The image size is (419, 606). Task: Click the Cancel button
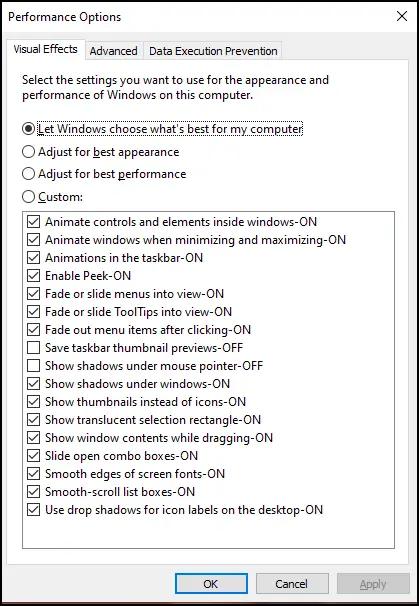pos(292,584)
